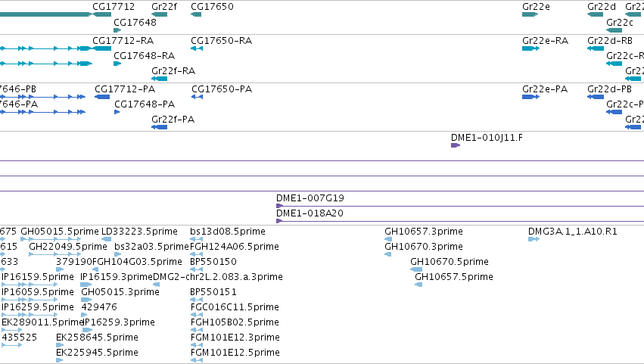Select the DME1-018A20 feature arrow
This screenshot has width=644, height=364.
coord(280,221)
